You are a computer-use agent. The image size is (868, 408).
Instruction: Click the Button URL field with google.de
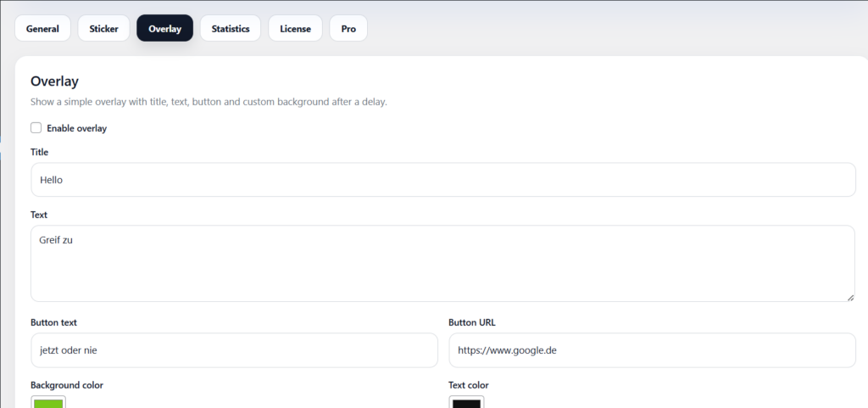(651, 350)
